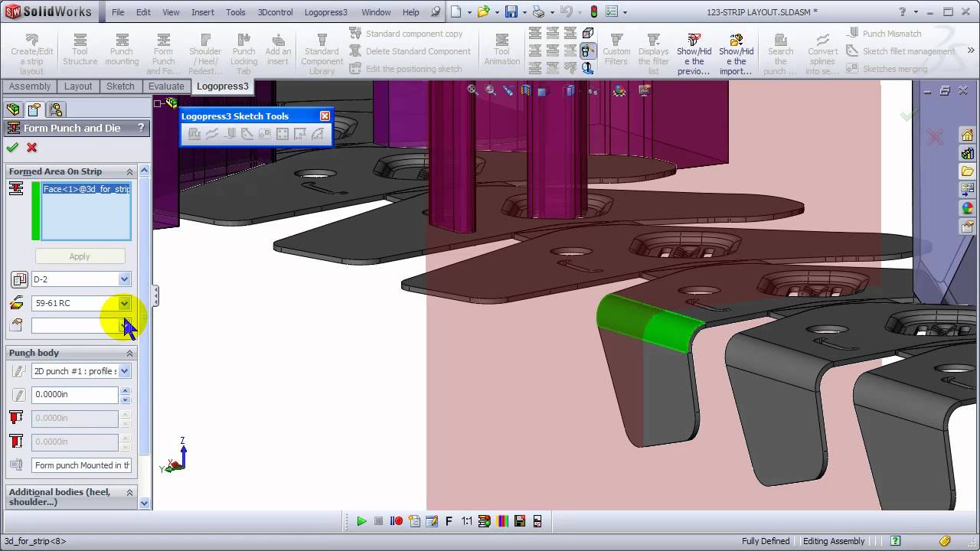The image size is (980, 551).
Task: Open the D-2 material dropdown
Action: [124, 279]
